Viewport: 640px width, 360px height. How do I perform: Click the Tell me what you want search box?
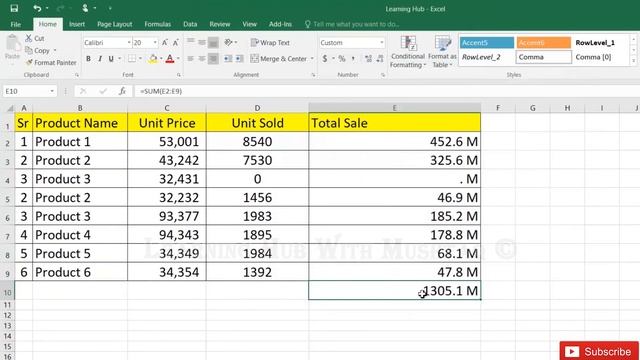point(353,24)
